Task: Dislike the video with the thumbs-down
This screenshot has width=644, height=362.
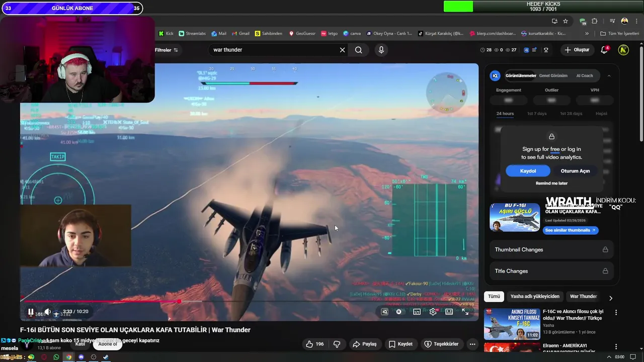Action: (x=337, y=344)
